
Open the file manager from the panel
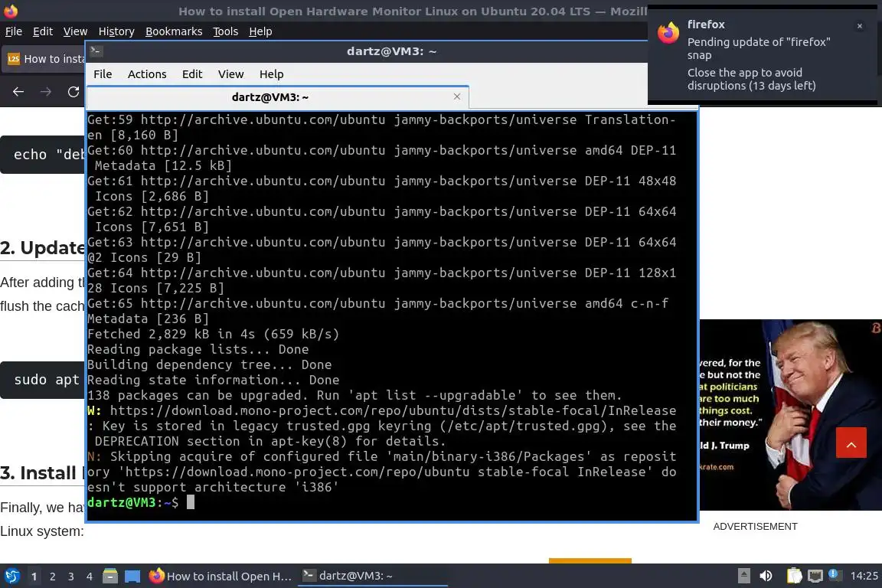110,576
